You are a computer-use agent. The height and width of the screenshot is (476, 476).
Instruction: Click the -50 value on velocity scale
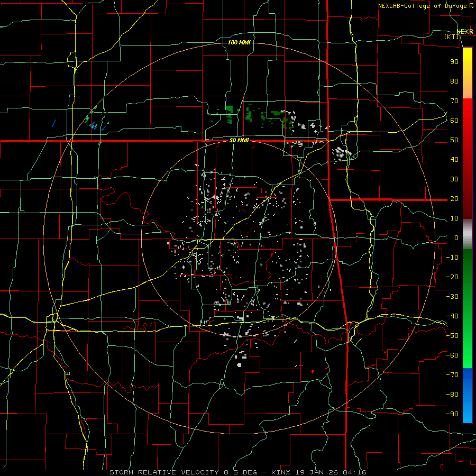click(x=452, y=336)
